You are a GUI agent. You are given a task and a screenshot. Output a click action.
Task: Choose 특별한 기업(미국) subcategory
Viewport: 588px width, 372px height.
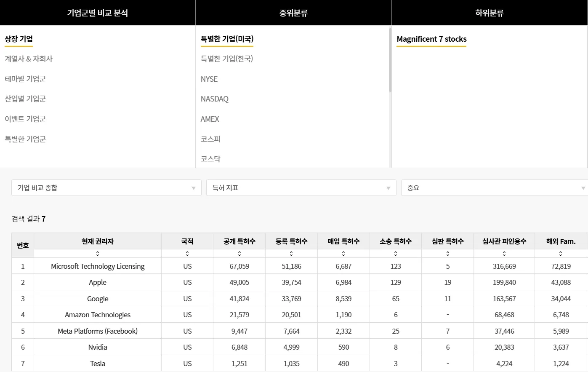tap(227, 39)
